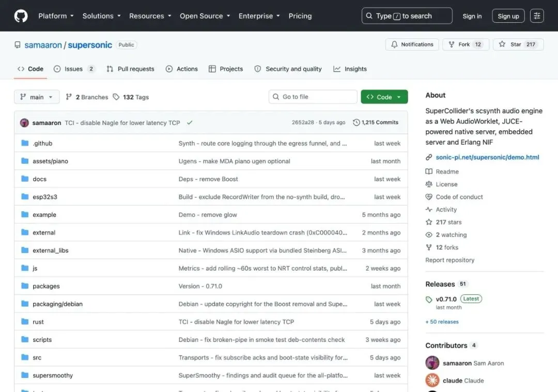The height and width of the screenshot is (392, 558).
Task: Click the pulse icon next to Activity
Action: 429,210
